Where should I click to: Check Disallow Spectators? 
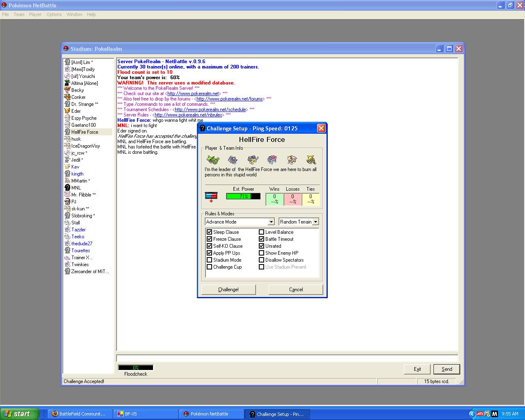pyautogui.click(x=261, y=260)
